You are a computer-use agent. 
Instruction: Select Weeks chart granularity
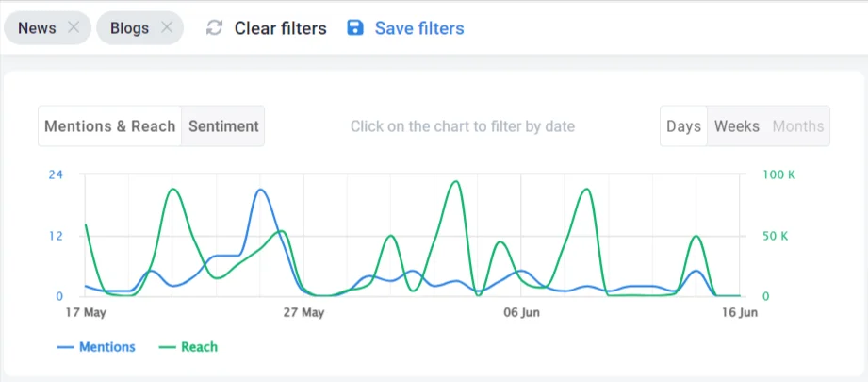pos(737,126)
